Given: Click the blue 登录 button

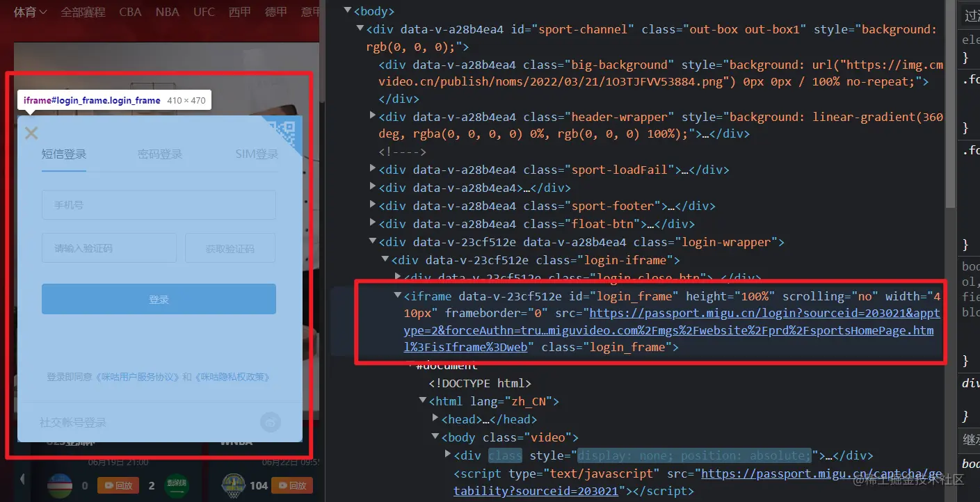Looking at the screenshot, I should pyautogui.click(x=159, y=299).
